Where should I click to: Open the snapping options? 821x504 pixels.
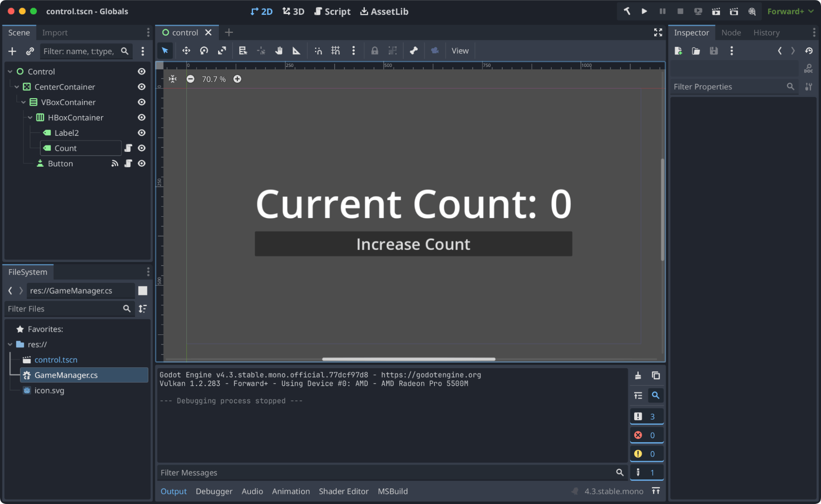[x=354, y=50]
